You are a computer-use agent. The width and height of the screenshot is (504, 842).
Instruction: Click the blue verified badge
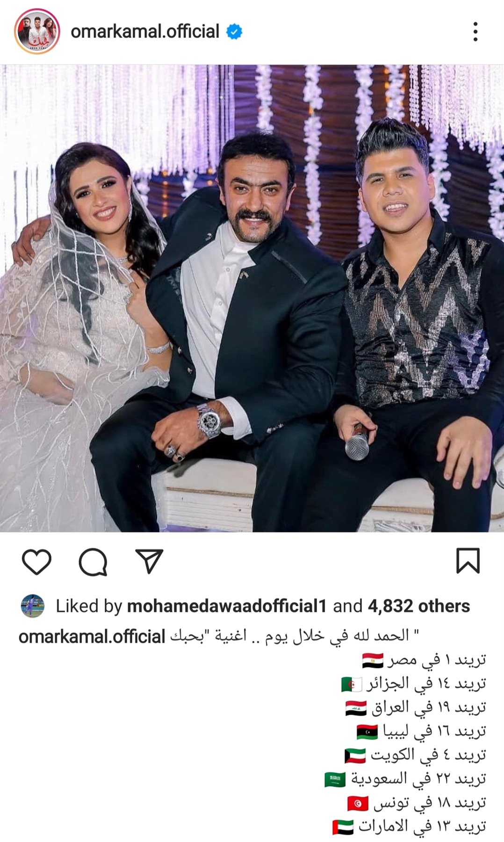coord(234,32)
